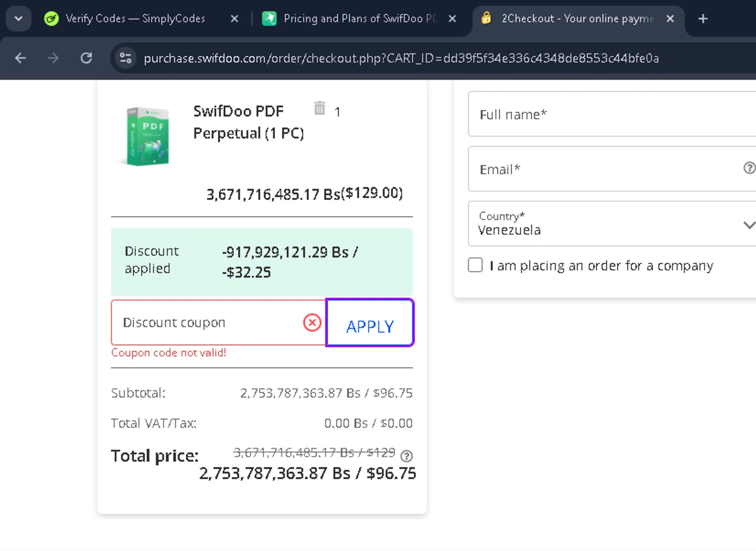Screen dimensions: 756x551
Task: View site information icon in address bar
Action: pos(125,58)
